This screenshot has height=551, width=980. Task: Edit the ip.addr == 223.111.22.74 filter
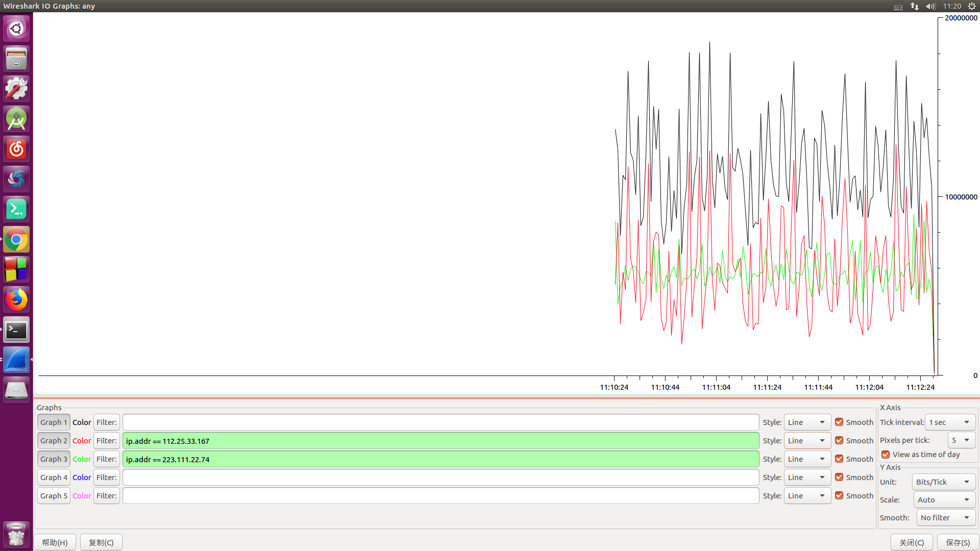tap(440, 459)
